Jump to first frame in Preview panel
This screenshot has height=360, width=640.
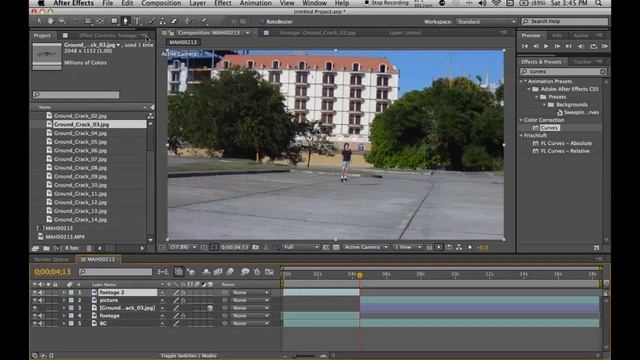click(x=525, y=47)
